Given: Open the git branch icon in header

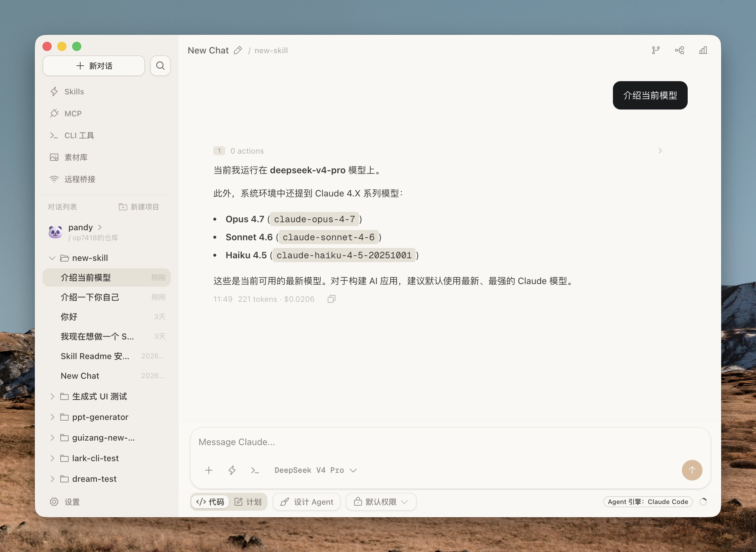Looking at the screenshot, I should click(x=655, y=51).
